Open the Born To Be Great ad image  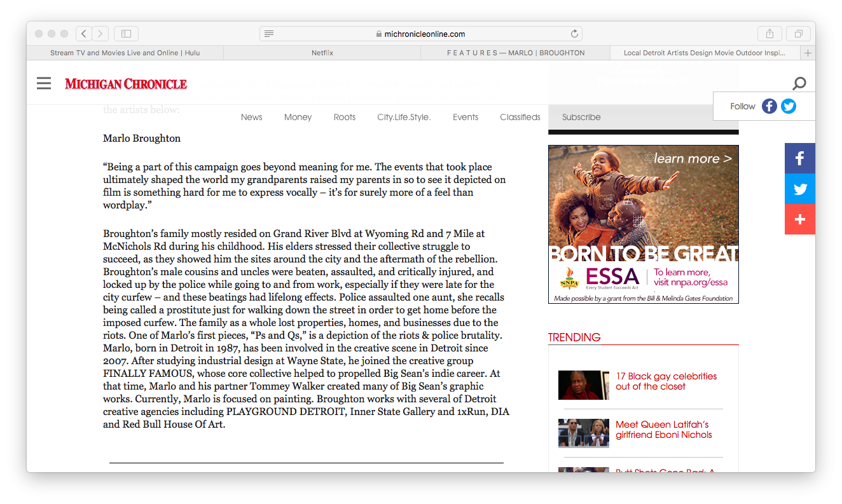[x=644, y=224]
